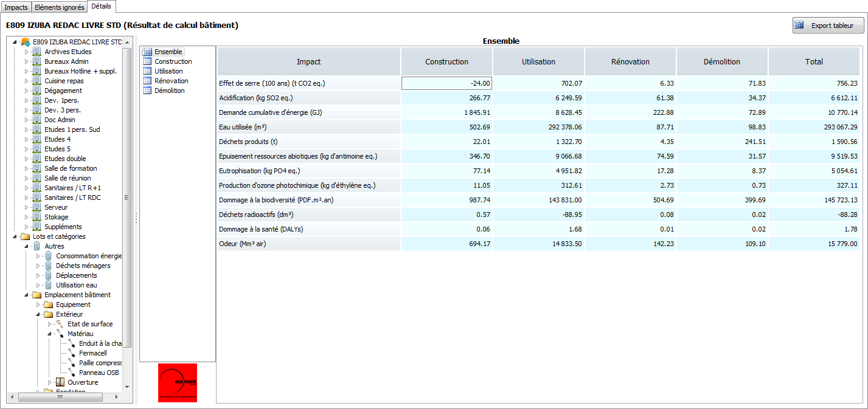Click the Autres category icon
This screenshot has width=868, height=409.
(37, 246)
